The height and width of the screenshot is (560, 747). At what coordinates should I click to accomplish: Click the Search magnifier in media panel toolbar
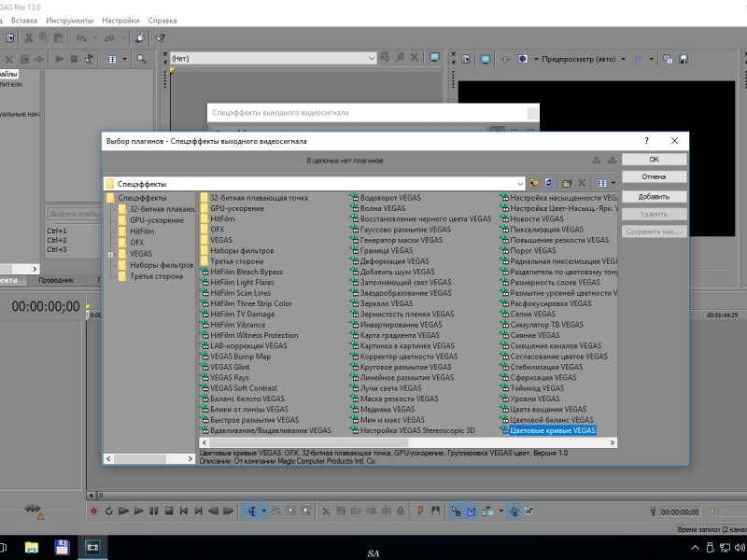click(142, 59)
